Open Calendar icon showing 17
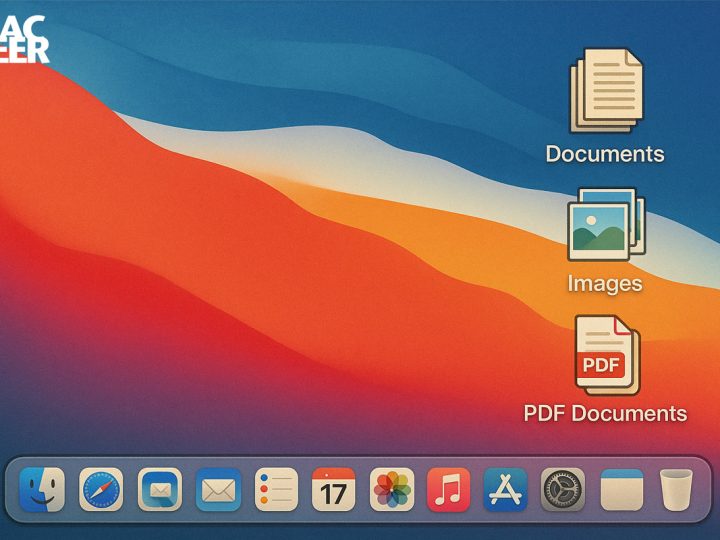 (x=333, y=489)
